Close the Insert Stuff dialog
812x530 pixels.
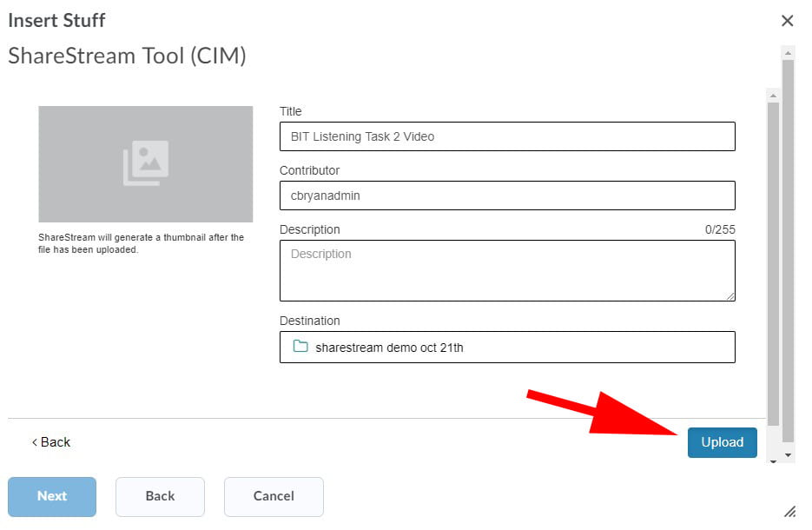[787, 21]
